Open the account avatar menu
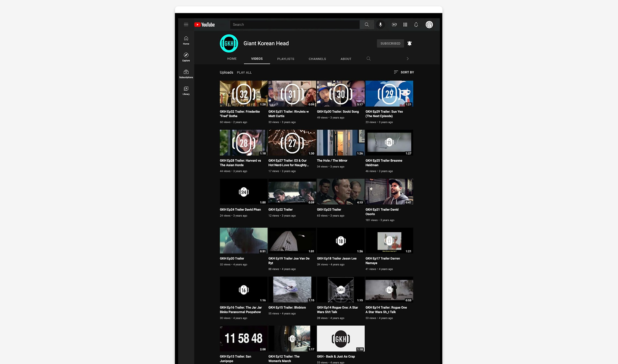This screenshot has width=618, height=364. [429, 24]
